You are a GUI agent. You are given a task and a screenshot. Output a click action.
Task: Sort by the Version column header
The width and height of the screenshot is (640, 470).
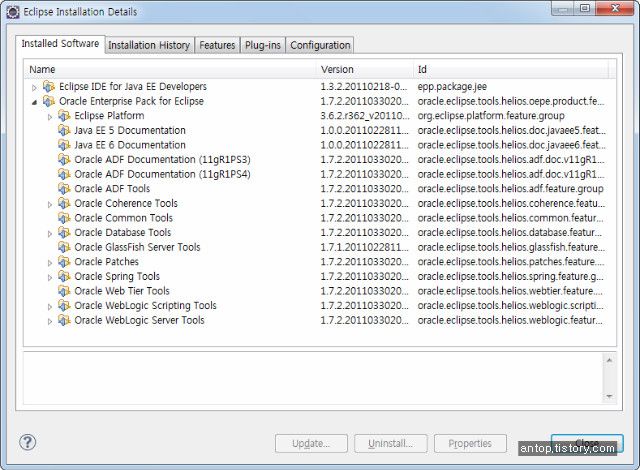click(x=365, y=69)
